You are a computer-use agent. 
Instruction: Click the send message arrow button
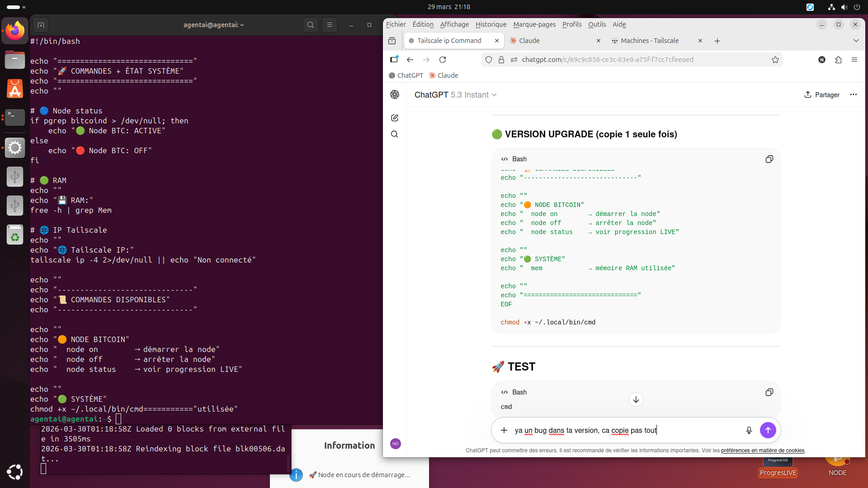[x=768, y=430]
